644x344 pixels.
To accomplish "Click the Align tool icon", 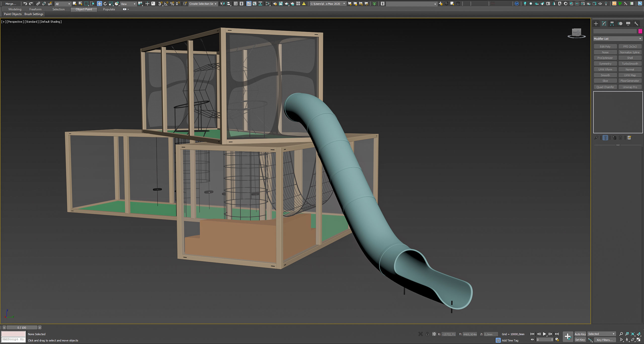I will [228, 4].
